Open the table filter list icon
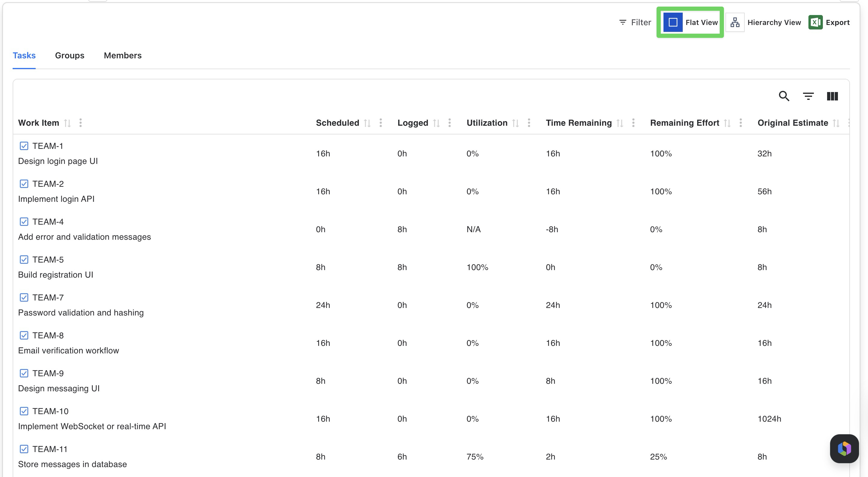The width and height of the screenshot is (868, 477). [808, 96]
